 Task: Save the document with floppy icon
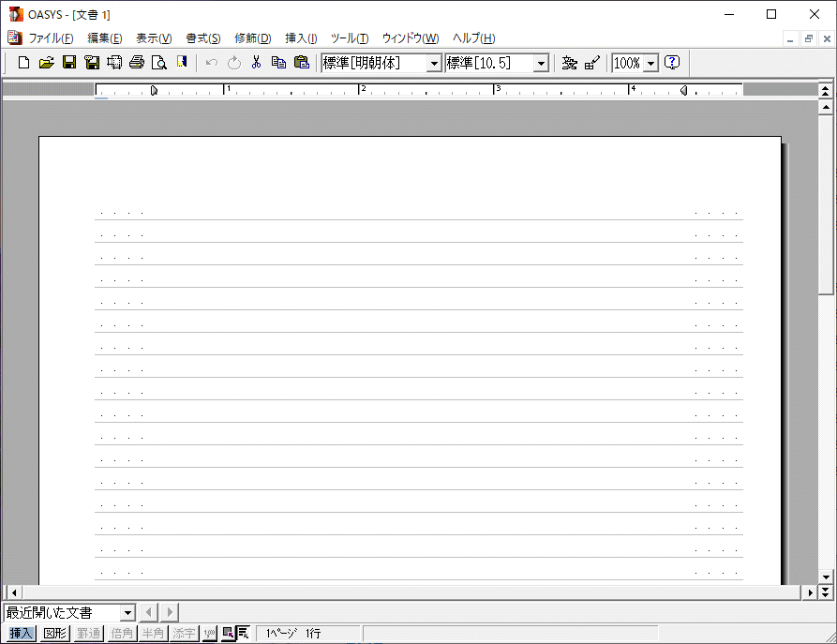pos(69,63)
